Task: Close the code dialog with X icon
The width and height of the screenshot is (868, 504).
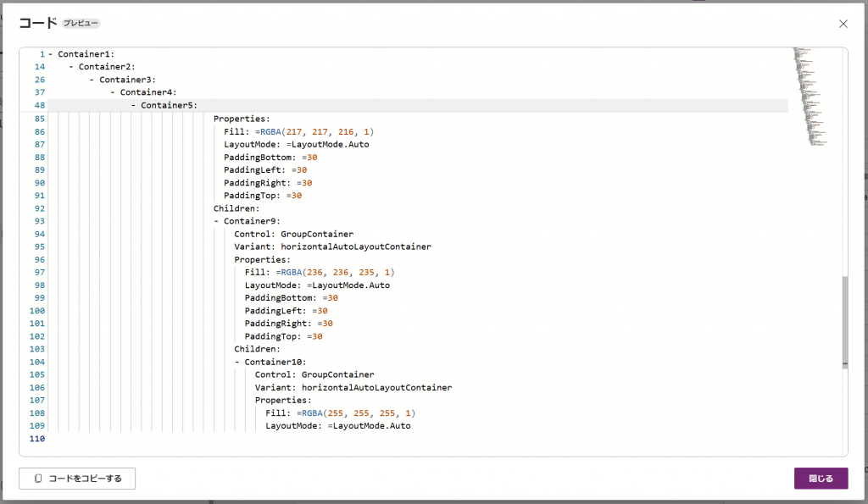Action: [x=843, y=24]
